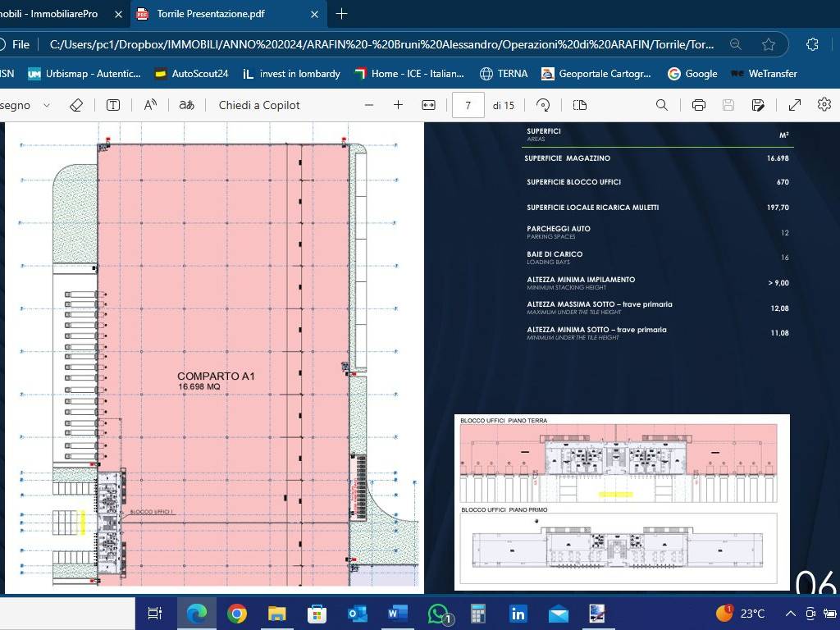
Task: Click the 197,70 value in table
Action: 778,208
